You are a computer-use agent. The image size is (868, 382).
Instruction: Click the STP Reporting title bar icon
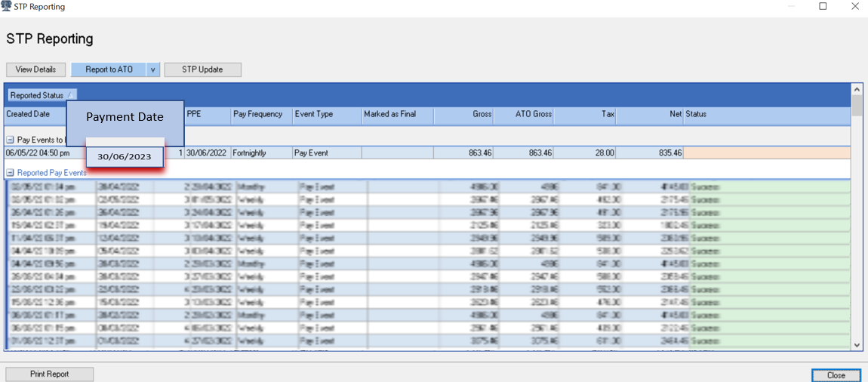pyautogui.click(x=6, y=6)
